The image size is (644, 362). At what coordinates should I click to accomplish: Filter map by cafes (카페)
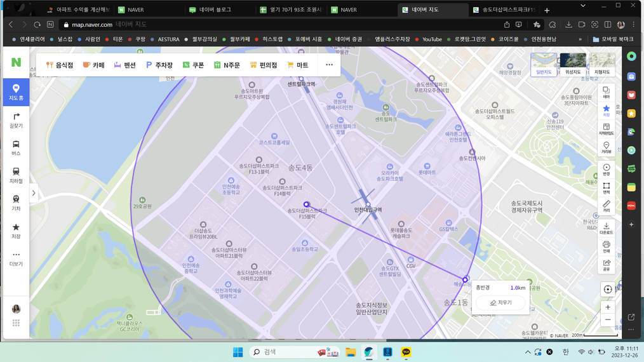[93, 65]
